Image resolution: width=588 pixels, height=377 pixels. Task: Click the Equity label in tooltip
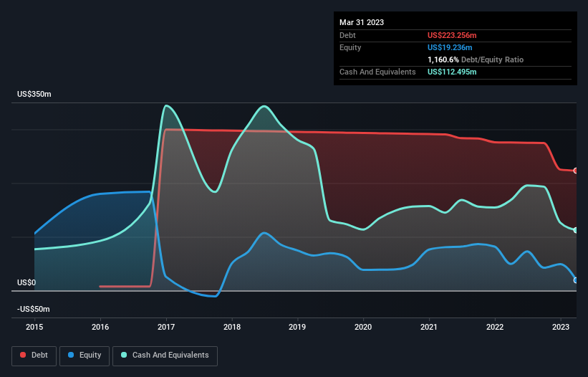pos(350,47)
